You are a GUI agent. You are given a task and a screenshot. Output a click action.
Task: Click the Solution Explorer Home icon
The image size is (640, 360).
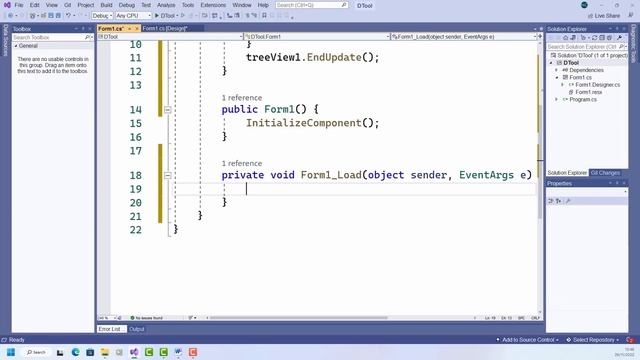565,38
